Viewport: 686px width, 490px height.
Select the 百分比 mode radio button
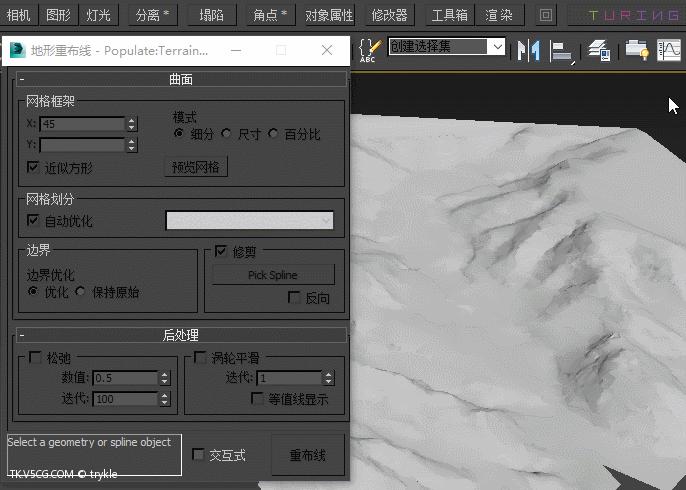273,133
